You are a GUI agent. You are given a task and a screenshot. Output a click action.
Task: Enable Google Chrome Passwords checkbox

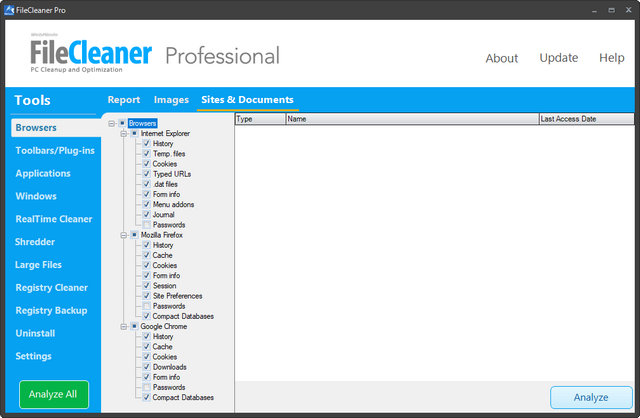pyautogui.click(x=147, y=387)
